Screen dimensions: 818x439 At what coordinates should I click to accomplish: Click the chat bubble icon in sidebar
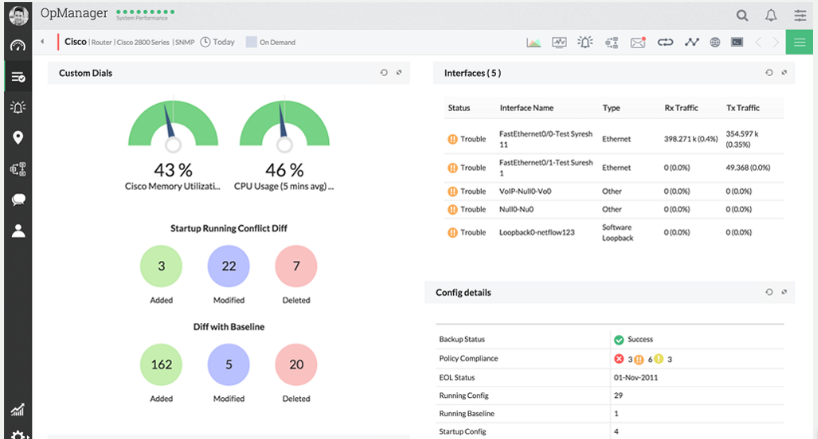18,199
